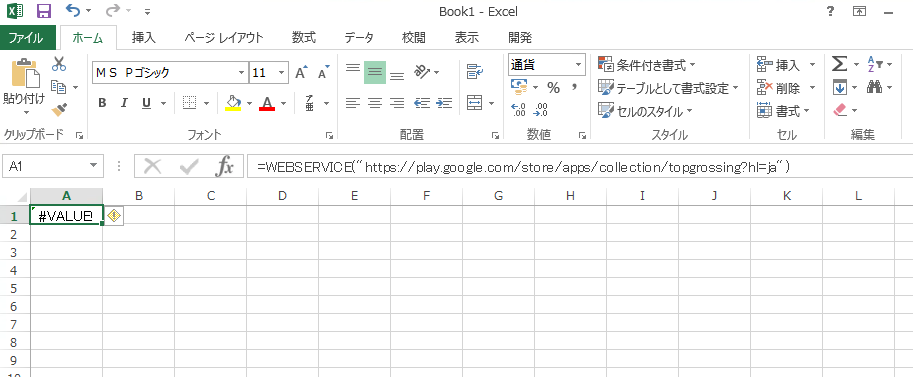Switch to the 挿入 tab
This screenshot has height=377, width=913.
tap(144, 38)
